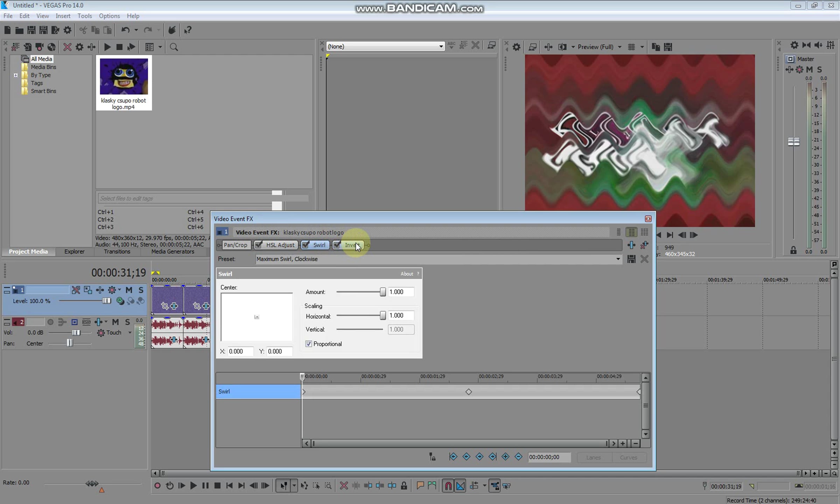The image size is (840, 504).
Task: Toggle sync cursor in FX timeline
Action: point(433,457)
